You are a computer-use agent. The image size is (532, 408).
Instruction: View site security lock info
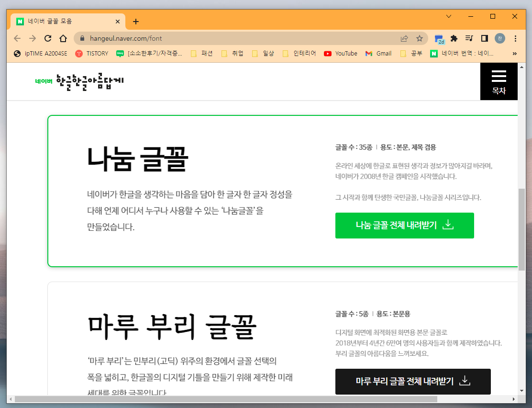pos(82,38)
